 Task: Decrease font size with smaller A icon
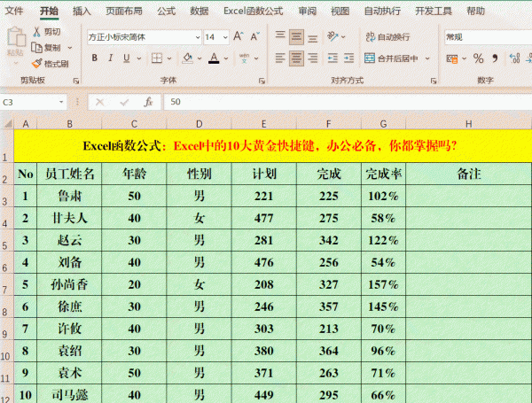click(x=254, y=36)
